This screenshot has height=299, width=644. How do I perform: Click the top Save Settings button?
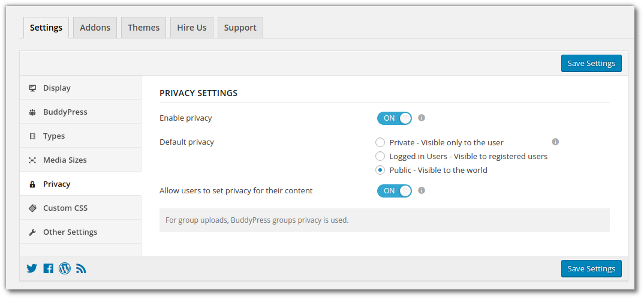point(591,64)
